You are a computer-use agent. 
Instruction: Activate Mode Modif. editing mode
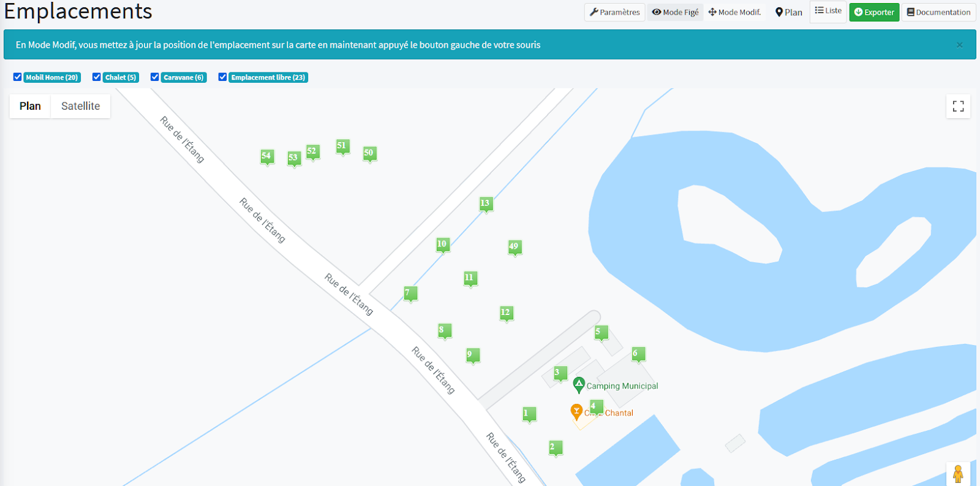tap(734, 12)
